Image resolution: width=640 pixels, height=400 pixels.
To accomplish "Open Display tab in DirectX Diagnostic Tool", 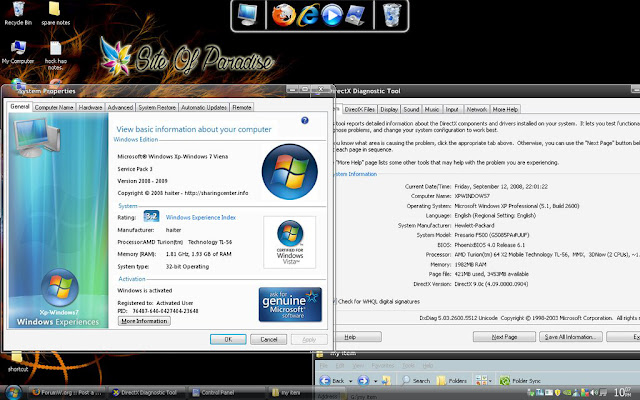I will click(389, 109).
